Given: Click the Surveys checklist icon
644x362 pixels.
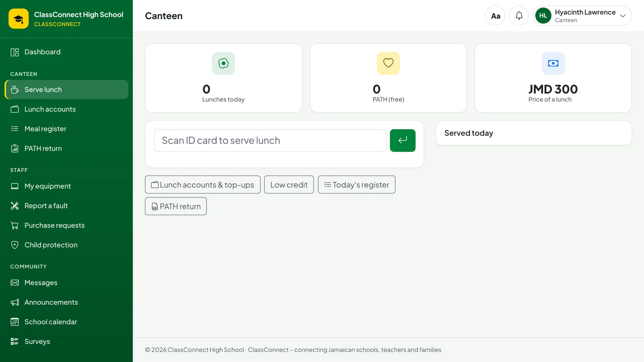Looking at the screenshot, I should pyautogui.click(x=15, y=341).
